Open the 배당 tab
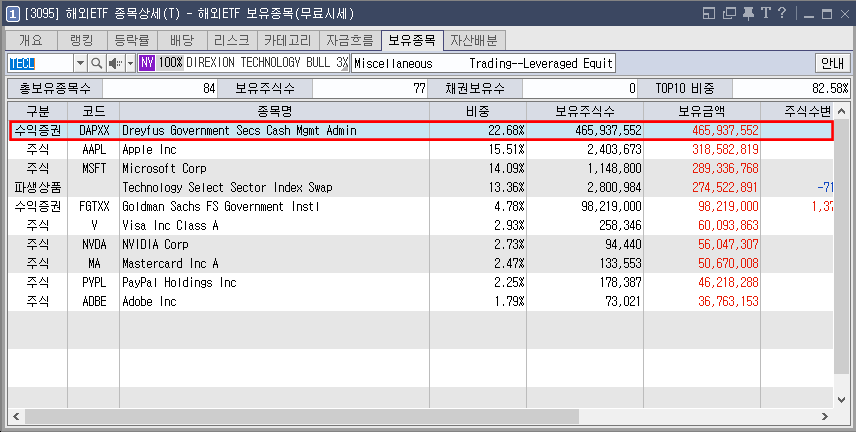The width and height of the screenshot is (856, 432). point(182,40)
